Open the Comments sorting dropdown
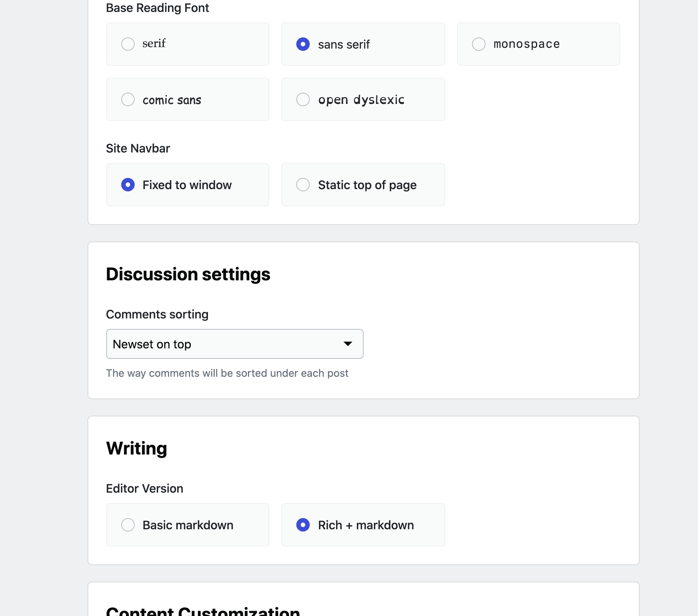This screenshot has width=698, height=616. (235, 344)
